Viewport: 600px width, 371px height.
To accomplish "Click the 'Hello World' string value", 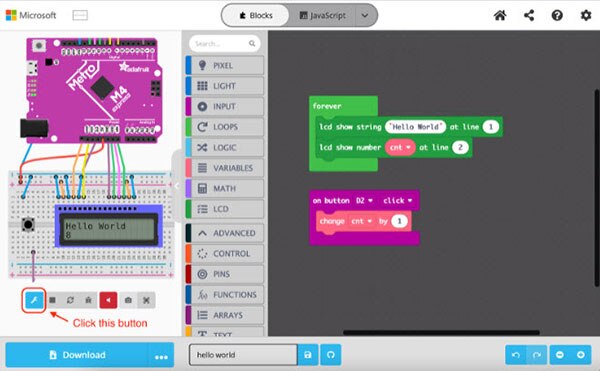I will pos(415,127).
